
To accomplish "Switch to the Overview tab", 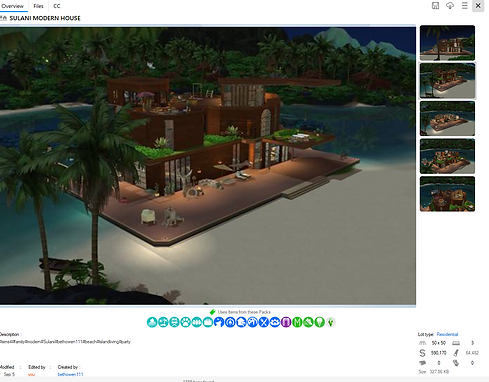I will 12,6.
